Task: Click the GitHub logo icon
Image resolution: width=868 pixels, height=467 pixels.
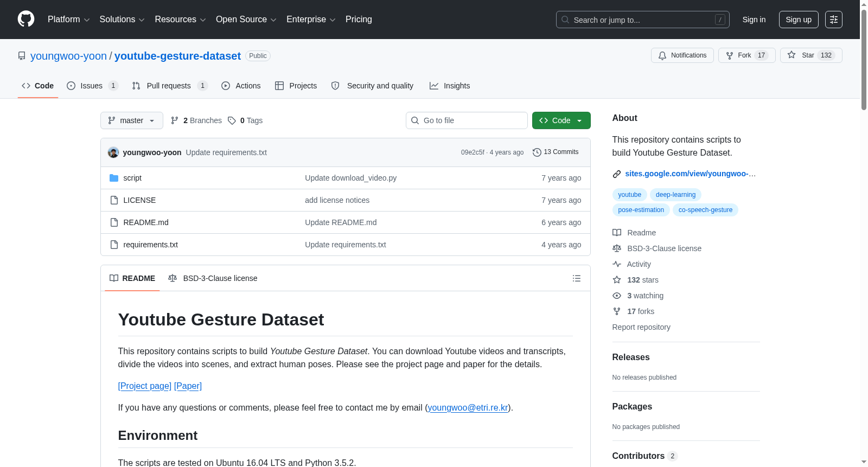Action: 26,19
